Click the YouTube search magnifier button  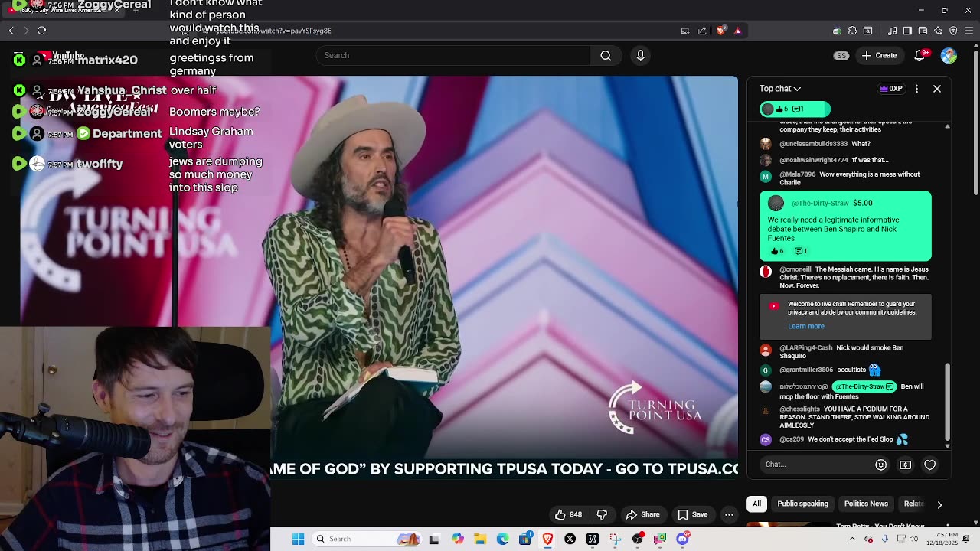[606, 55]
